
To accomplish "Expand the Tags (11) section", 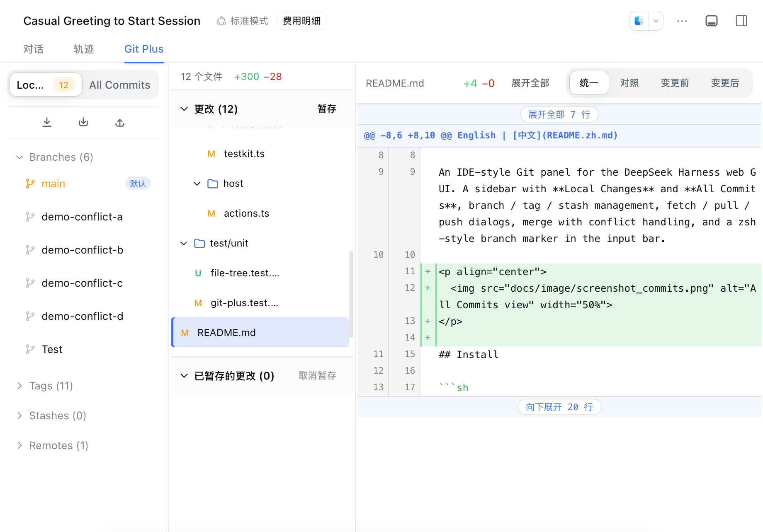I will 19,386.
